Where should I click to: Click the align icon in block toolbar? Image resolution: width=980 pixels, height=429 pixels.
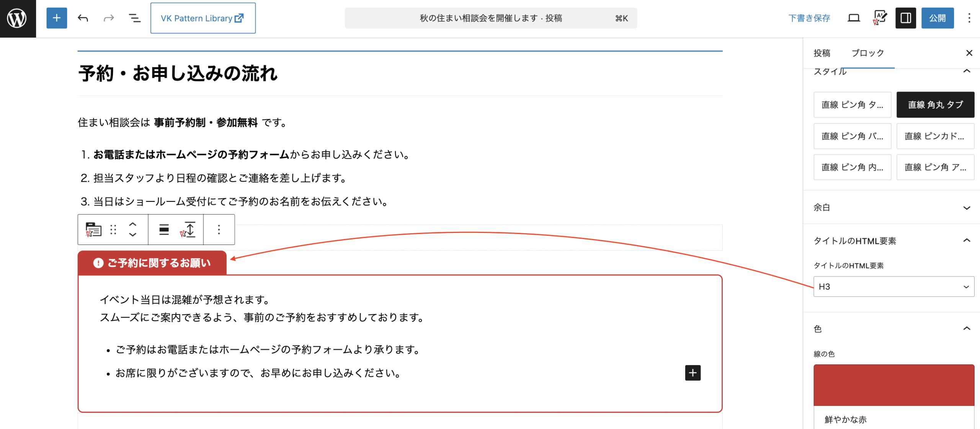[x=164, y=229]
